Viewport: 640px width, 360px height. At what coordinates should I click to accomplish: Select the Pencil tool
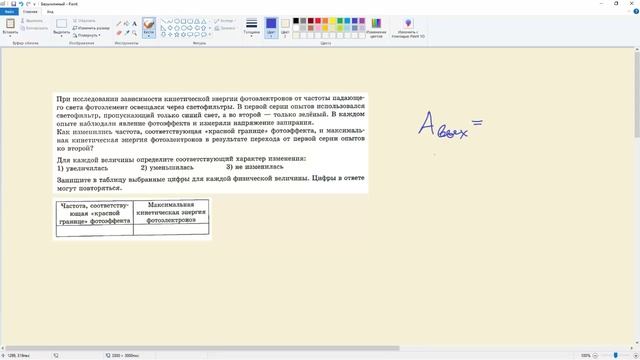click(x=119, y=24)
